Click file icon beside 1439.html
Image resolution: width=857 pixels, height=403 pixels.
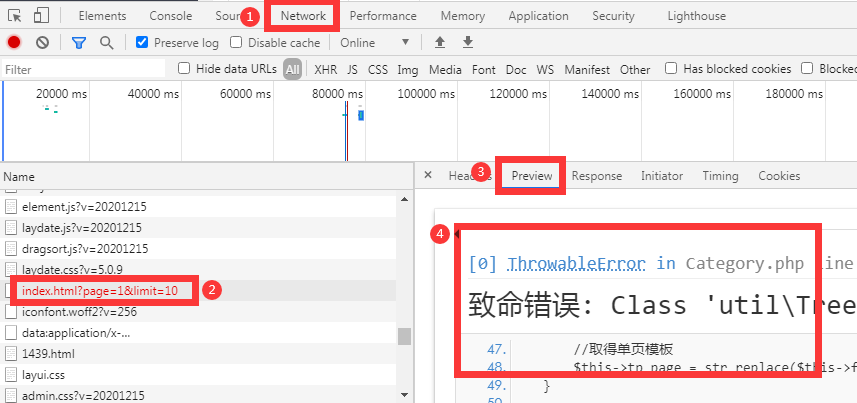pos(11,354)
